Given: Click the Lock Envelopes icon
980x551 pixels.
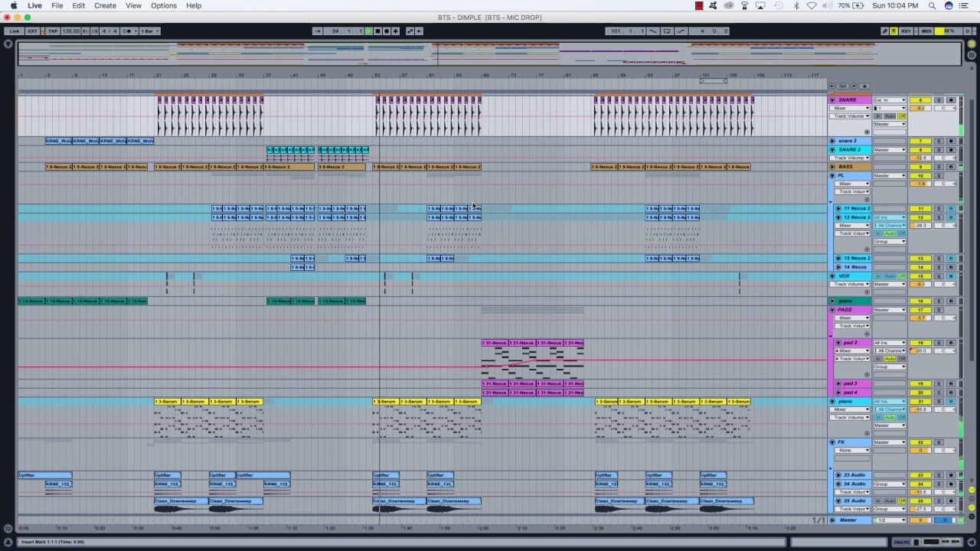Looking at the screenshot, I should tap(864, 86).
